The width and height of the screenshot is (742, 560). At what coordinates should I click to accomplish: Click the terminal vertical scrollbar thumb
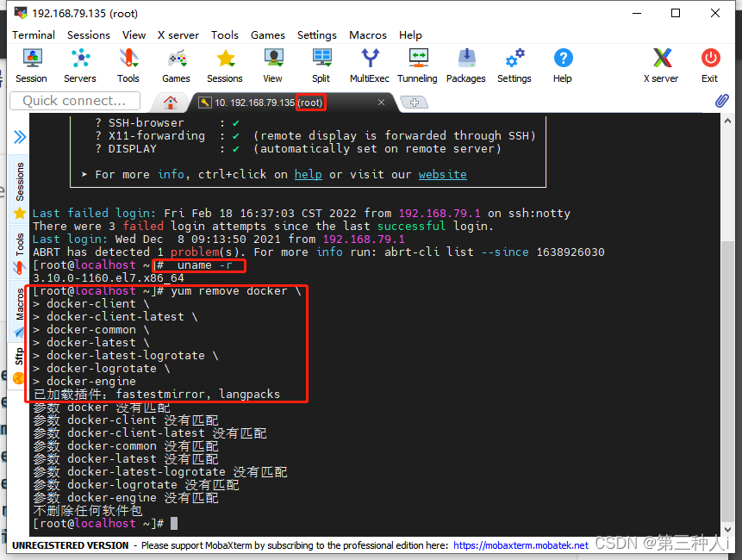727,381
